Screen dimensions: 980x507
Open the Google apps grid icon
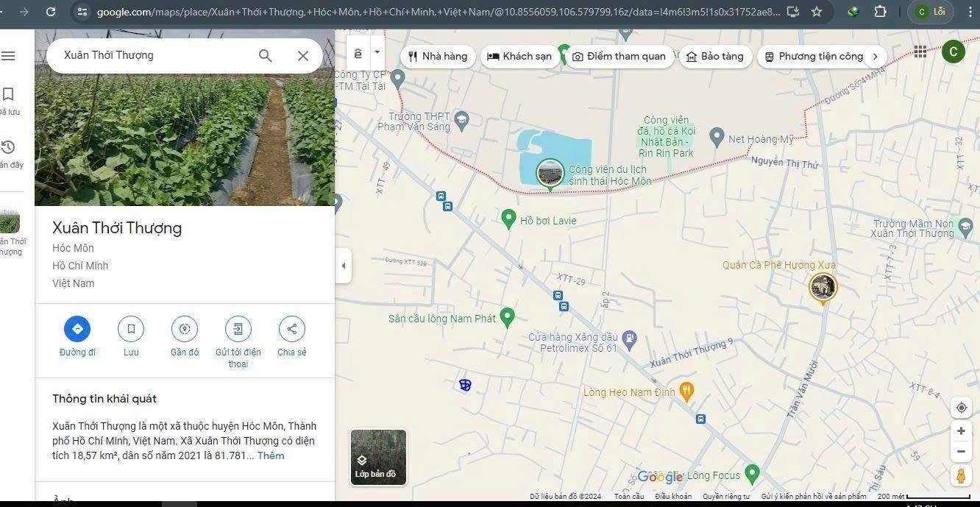920,51
